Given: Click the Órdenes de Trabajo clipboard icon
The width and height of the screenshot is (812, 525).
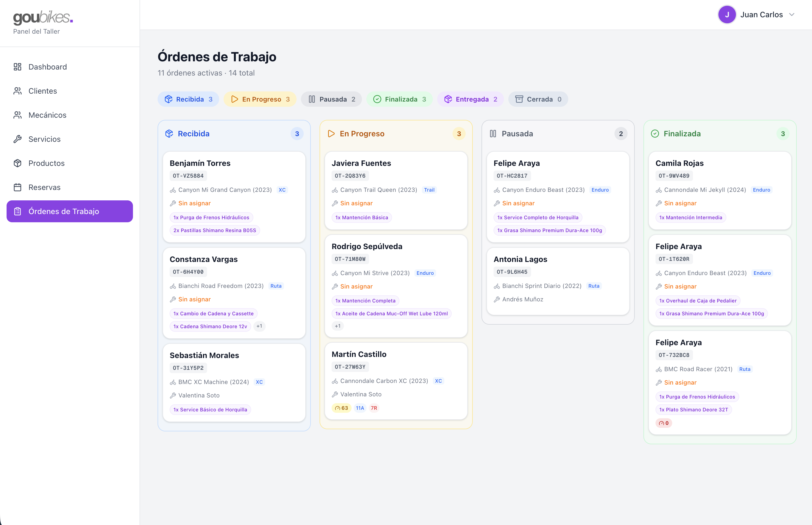Looking at the screenshot, I should pyautogui.click(x=18, y=211).
